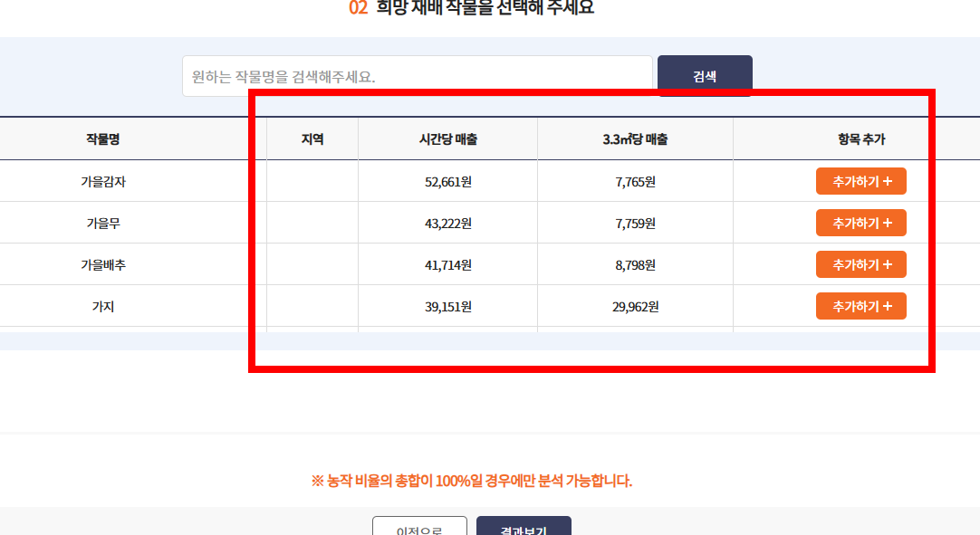Add 가을감자 with its 추가하기 button
Screen dimensions: 980x535
[x=860, y=180]
